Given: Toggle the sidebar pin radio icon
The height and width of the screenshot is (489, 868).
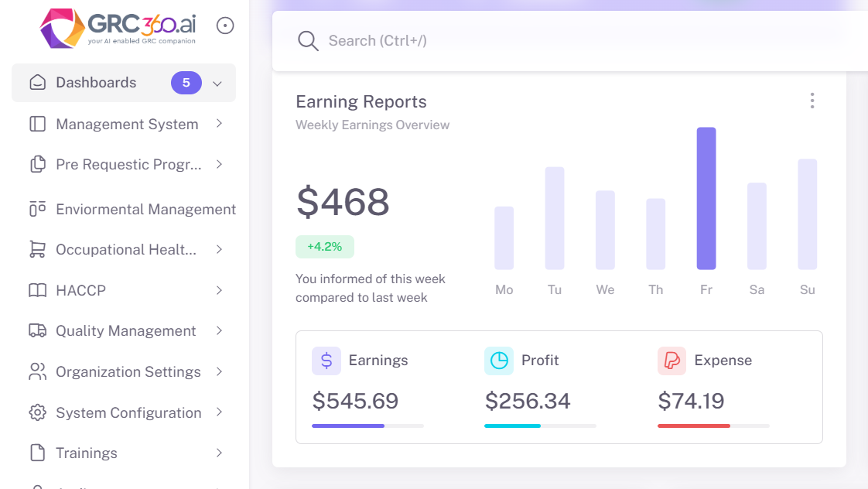Looking at the screenshot, I should pyautogui.click(x=225, y=26).
